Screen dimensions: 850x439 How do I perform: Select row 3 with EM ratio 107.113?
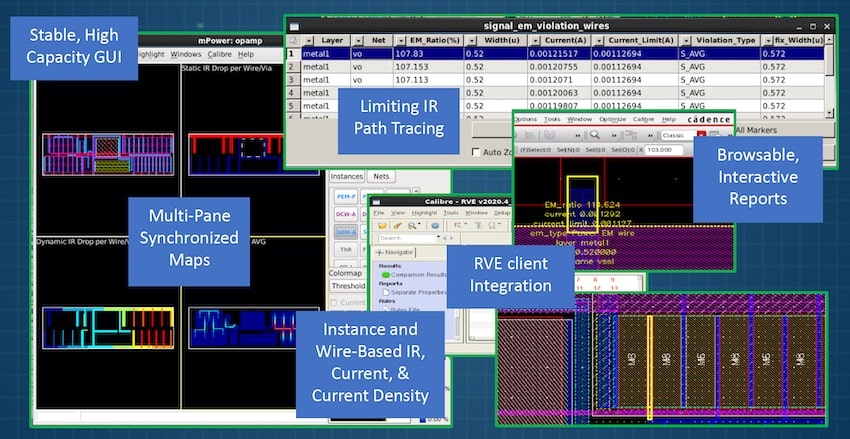(x=556, y=80)
